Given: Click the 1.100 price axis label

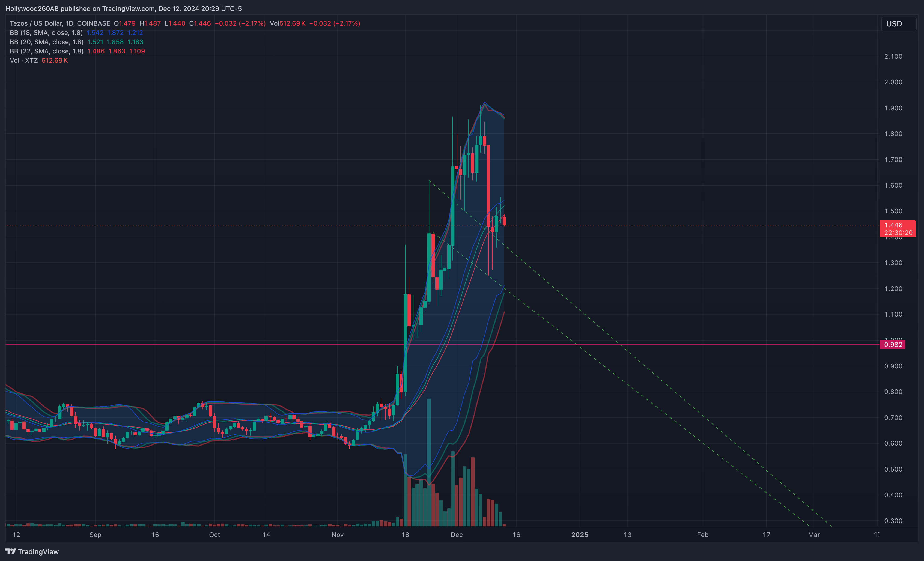Looking at the screenshot, I should [893, 314].
